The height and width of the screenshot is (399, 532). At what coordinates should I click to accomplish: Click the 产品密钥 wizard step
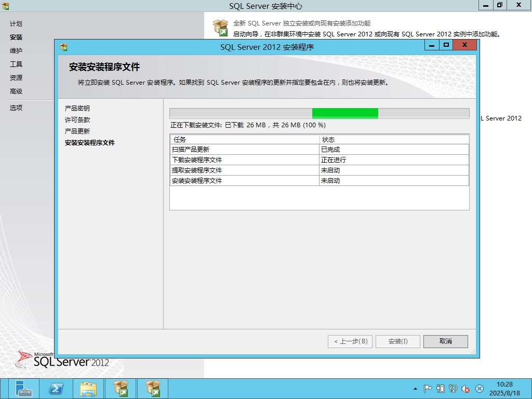pyautogui.click(x=77, y=108)
